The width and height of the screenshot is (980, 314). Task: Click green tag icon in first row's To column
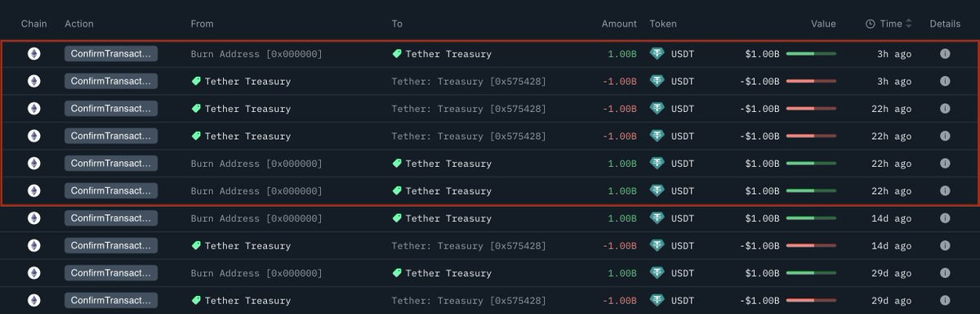tap(397, 54)
